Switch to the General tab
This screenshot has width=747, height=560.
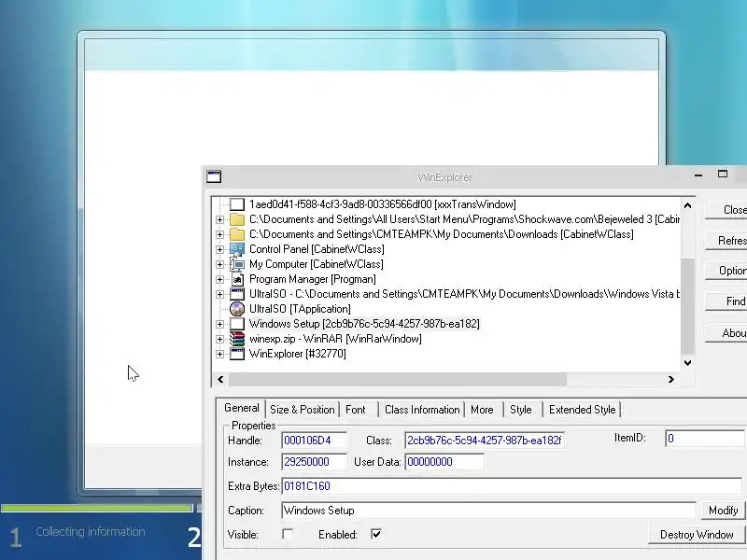(242, 408)
